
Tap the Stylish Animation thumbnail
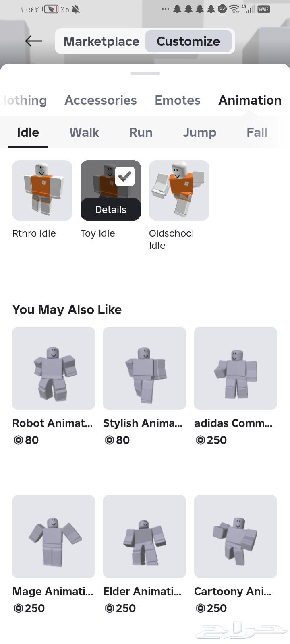pos(144,368)
